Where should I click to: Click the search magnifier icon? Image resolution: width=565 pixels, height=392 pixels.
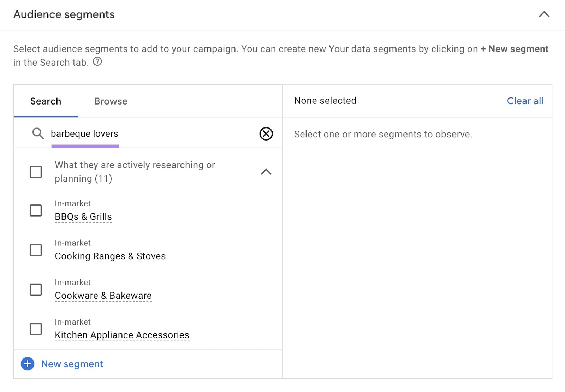37,134
